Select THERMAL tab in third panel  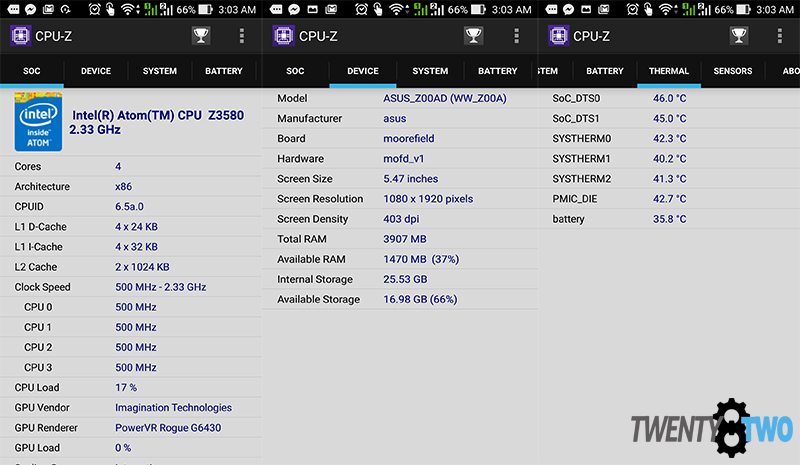pyautogui.click(x=669, y=71)
